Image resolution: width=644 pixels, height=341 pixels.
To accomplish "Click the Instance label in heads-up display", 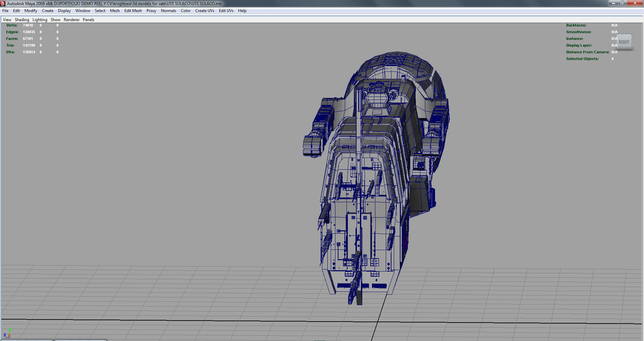I will 575,39.
